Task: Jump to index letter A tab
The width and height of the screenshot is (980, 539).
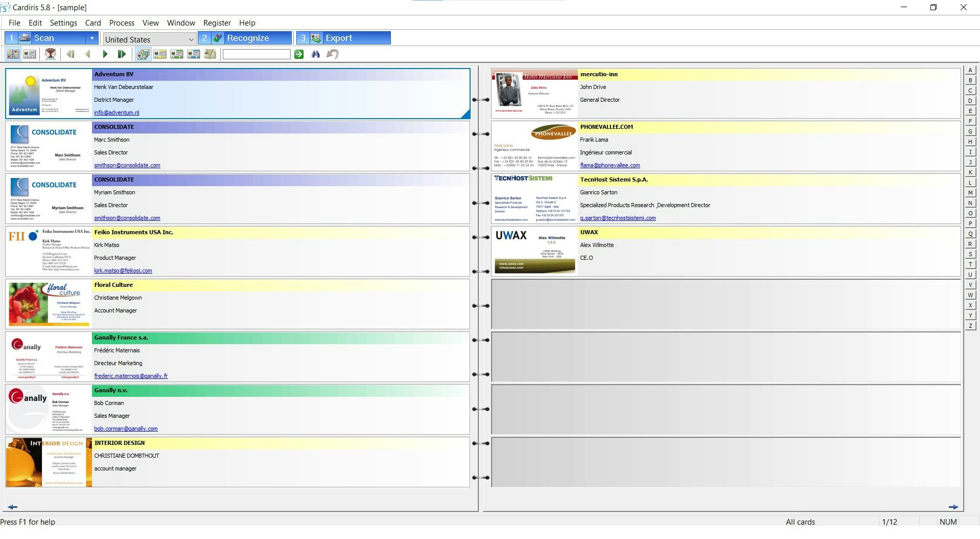Action: (x=970, y=70)
